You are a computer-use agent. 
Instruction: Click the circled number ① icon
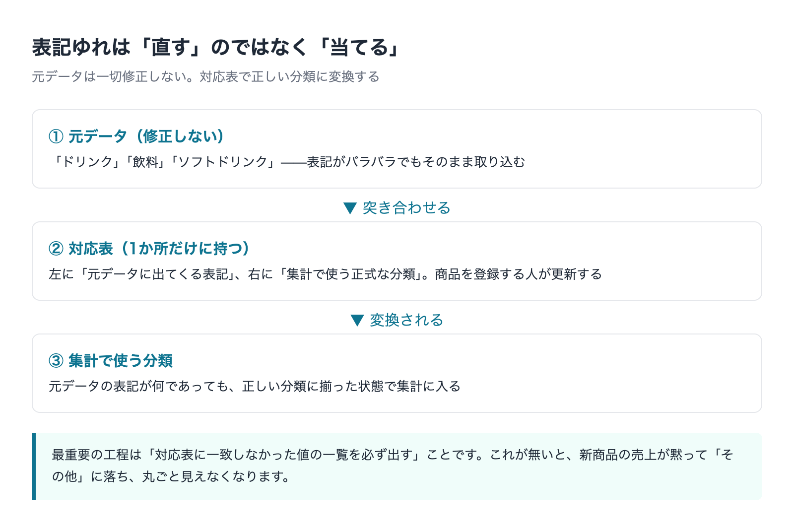pyautogui.click(x=56, y=136)
